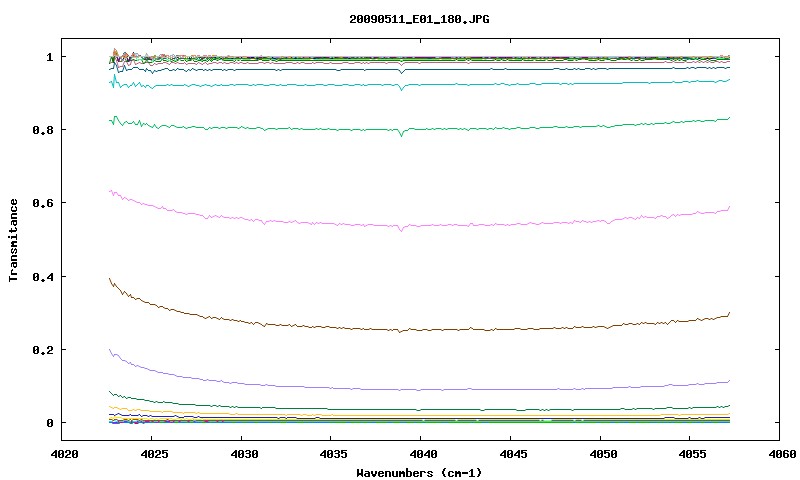Click the x-axis tick label 4060
Viewport: 800px width, 480px height.
point(783,454)
